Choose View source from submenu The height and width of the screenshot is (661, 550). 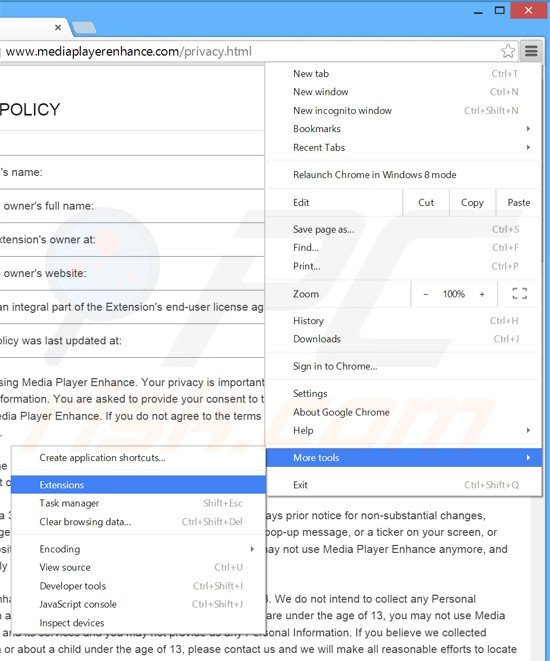click(138, 567)
